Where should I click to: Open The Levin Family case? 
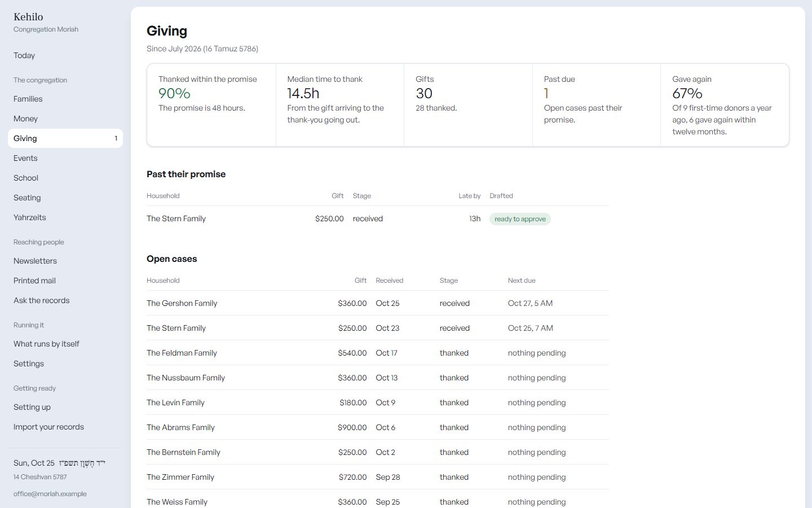coord(378,402)
